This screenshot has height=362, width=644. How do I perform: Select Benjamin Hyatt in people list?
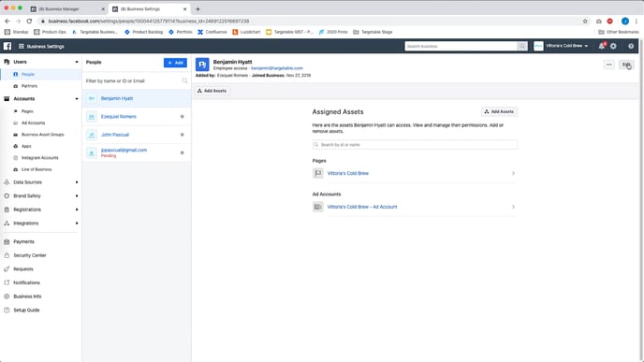137,98
